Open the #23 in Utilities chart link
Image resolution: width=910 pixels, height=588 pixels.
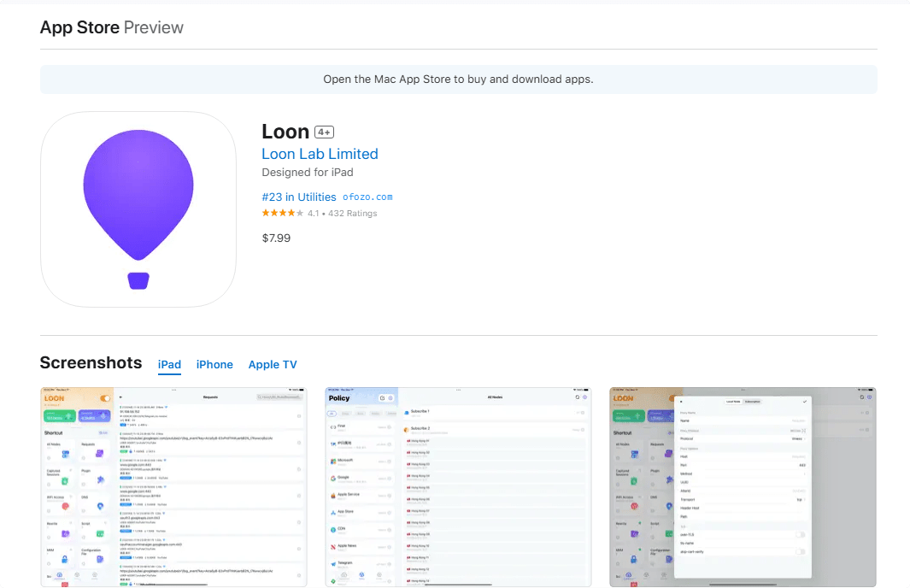[x=298, y=197]
